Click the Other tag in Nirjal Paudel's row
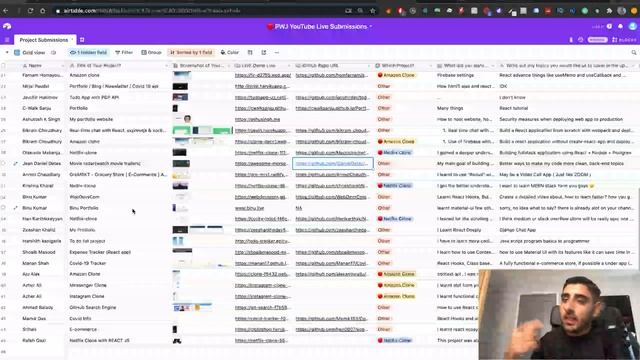 [384, 86]
